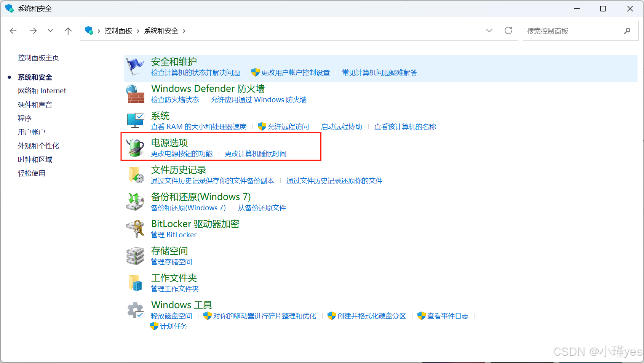Expand the chevron before 控制面板 in the address bar
The image size is (644, 363).
(x=99, y=31)
